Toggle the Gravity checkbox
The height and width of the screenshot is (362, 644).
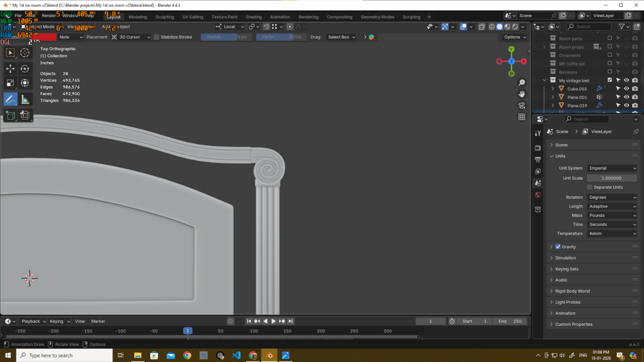pyautogui.click(x=558, y=247)
